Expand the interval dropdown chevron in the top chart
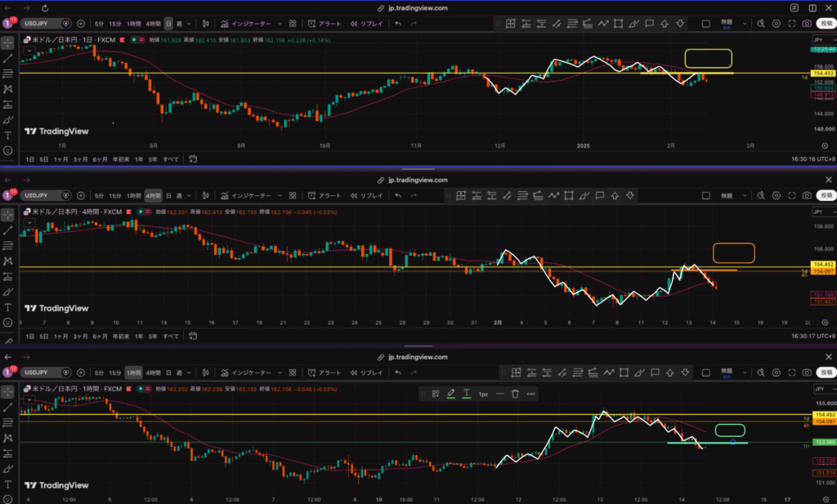Screen dimensions: 837x504 point(189,24)
